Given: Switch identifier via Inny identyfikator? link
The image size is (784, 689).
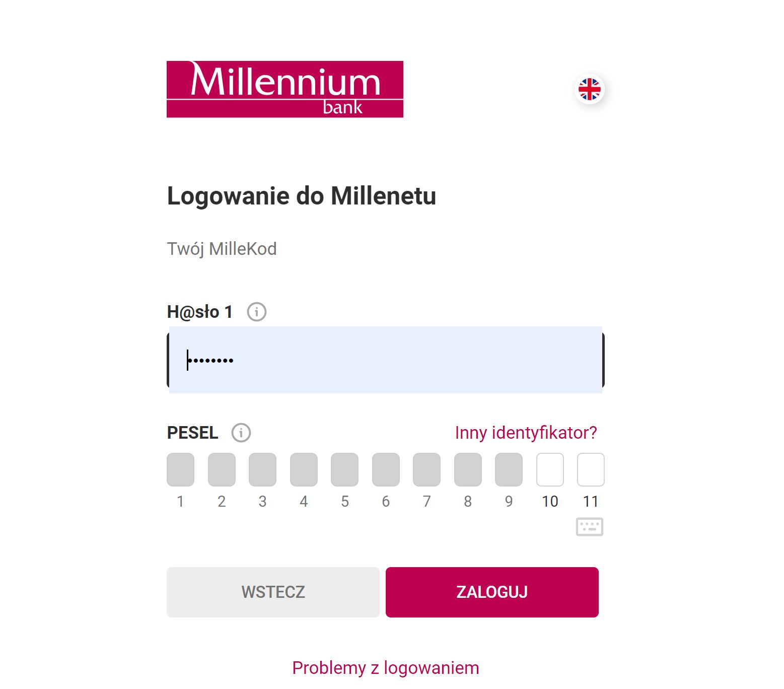Looking at the screenshot, I should pyautogui.click(x=526, y=432).
